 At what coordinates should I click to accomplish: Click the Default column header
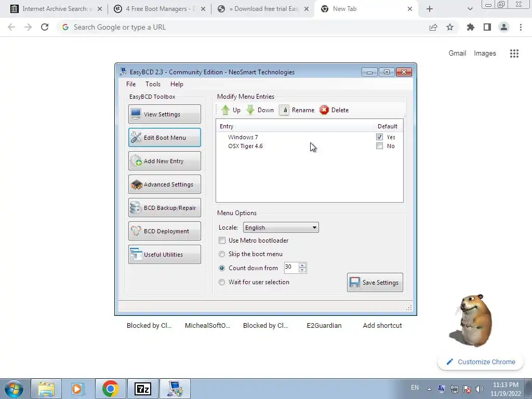[388, 126]
